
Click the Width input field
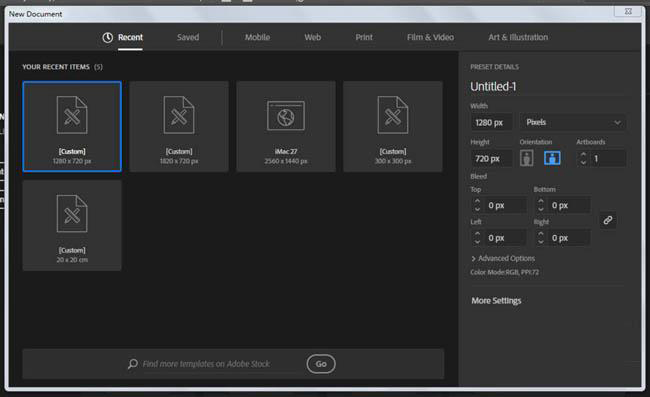[x=491, y=122]
